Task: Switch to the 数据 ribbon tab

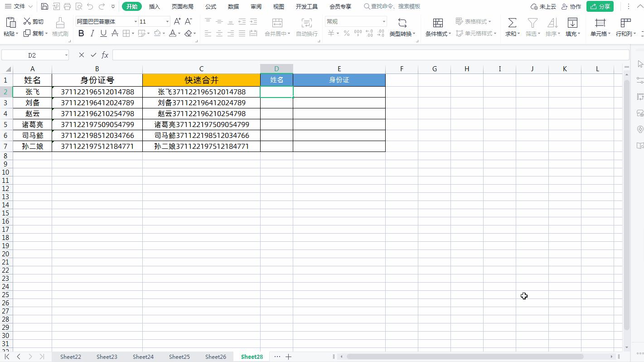Action: 233,6
